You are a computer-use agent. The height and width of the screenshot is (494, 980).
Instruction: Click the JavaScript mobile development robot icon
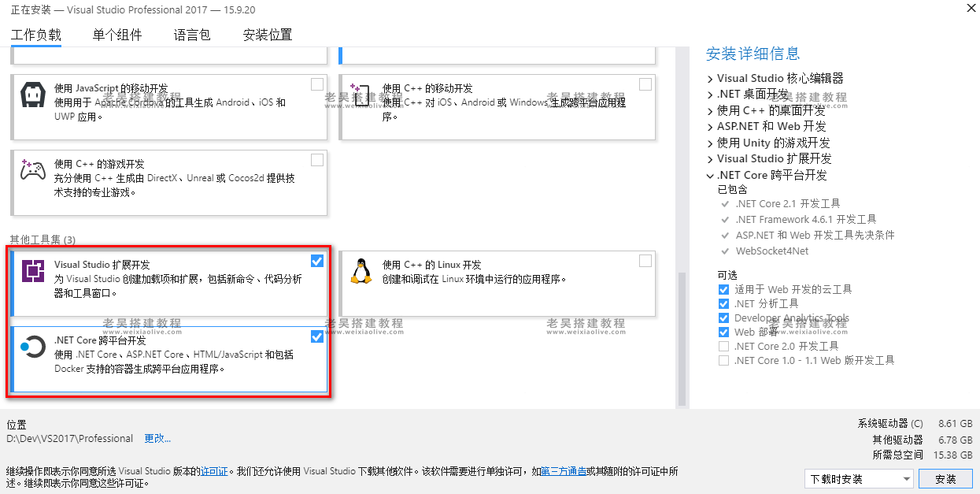32,94
